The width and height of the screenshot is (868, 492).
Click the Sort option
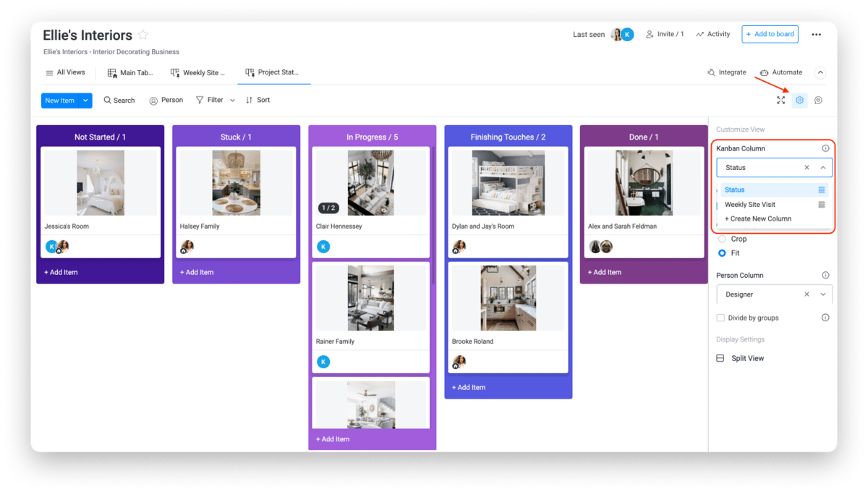[258, 101]
